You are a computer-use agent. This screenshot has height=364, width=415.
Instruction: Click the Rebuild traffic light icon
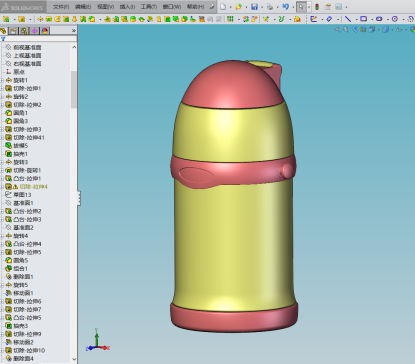(317, 7)
